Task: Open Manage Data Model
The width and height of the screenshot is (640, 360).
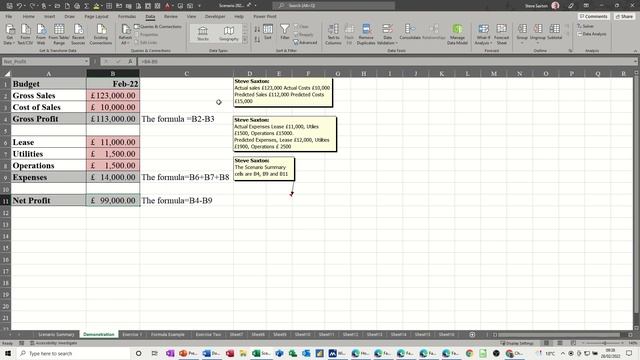Action: pyautogui.click(x=457, y=34)
